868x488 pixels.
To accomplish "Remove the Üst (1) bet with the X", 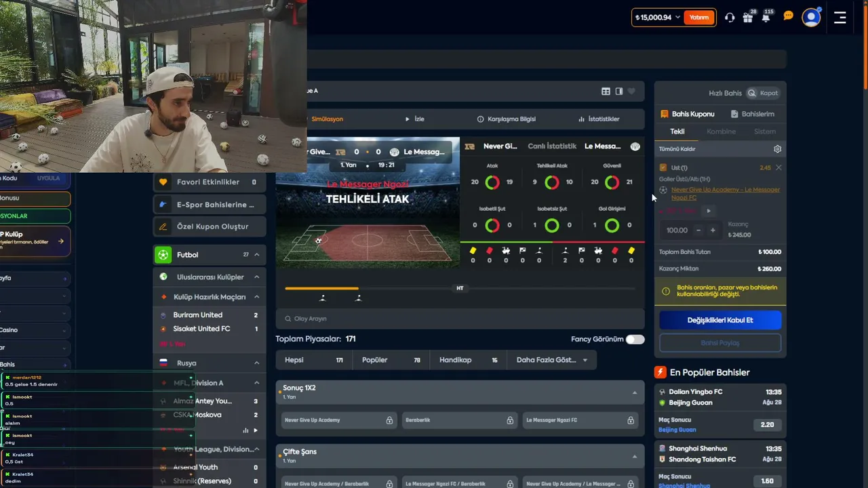I will (778, 167).
